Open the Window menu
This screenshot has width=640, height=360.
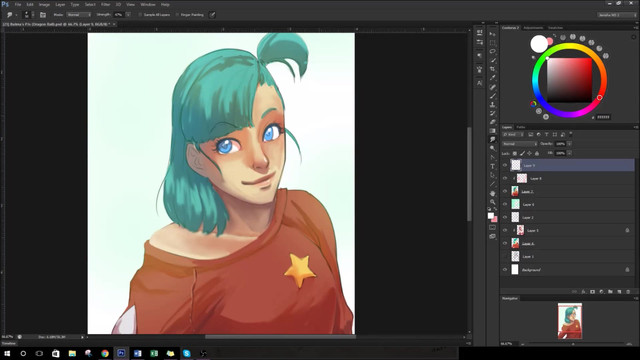coord(148,4)
